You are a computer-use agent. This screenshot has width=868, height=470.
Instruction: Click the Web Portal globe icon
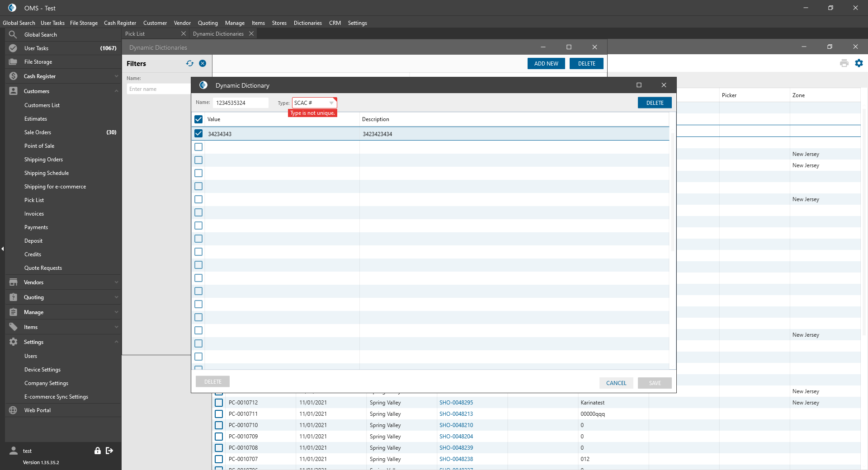pos(13,410)
